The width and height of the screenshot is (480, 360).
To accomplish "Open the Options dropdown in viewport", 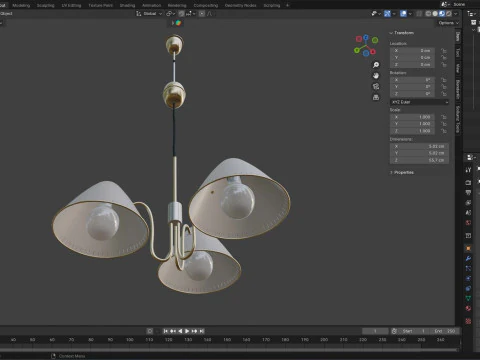I will coord(449,23).
